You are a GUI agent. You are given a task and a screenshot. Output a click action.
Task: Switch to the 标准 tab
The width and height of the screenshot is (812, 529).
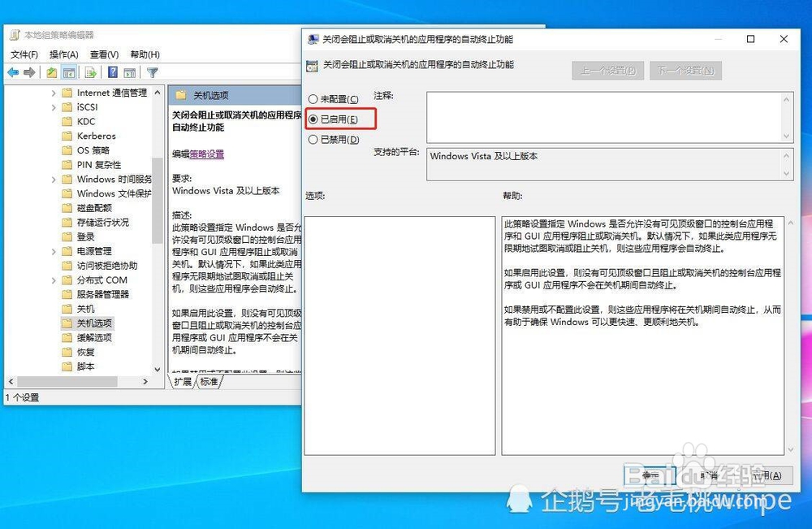coord(209,382)
